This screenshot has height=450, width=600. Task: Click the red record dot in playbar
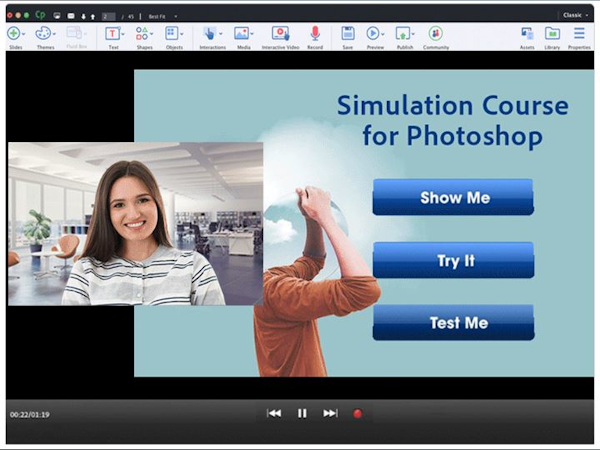pos(357,414)
